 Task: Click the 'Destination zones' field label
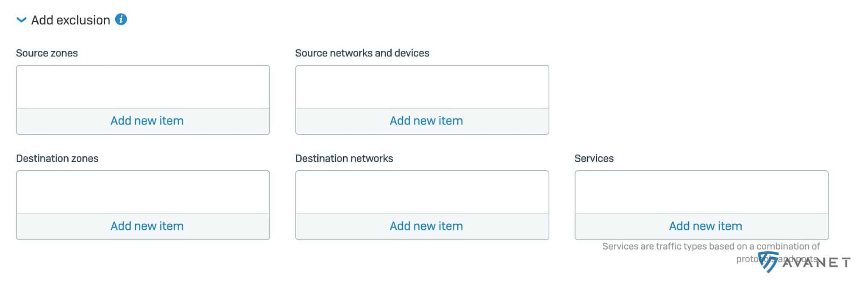(x=57, y=158)
